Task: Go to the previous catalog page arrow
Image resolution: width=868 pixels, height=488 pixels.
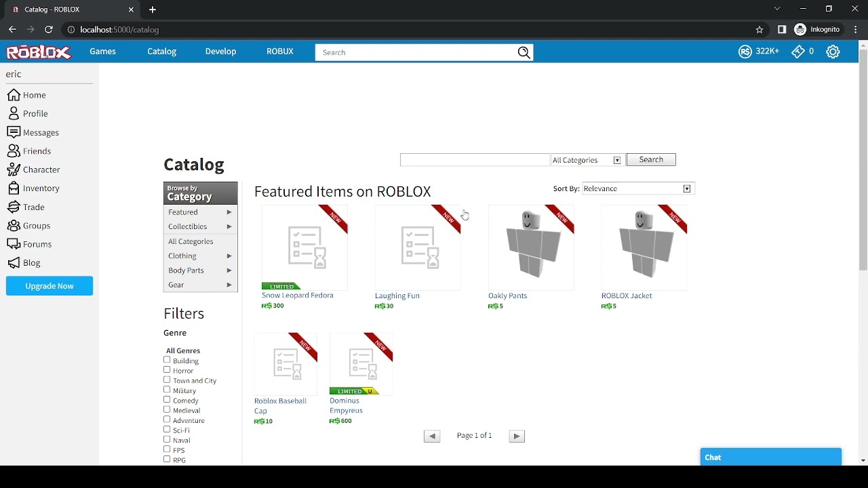Action: coord(432,436)
